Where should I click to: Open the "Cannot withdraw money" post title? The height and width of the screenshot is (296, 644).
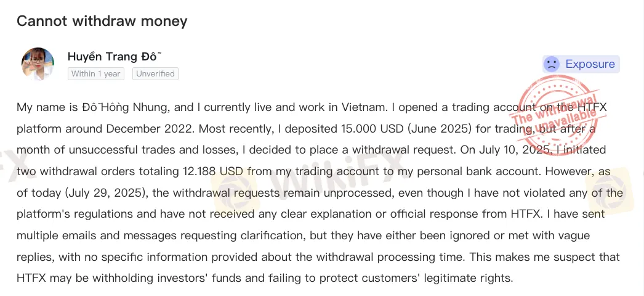click(102, 20)
